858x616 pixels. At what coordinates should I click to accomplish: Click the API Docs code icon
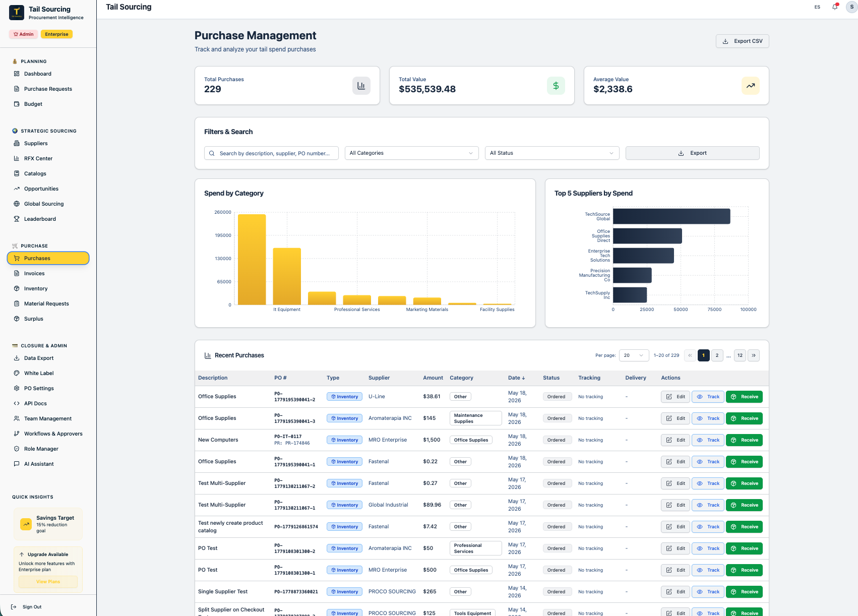coord(17,403)
